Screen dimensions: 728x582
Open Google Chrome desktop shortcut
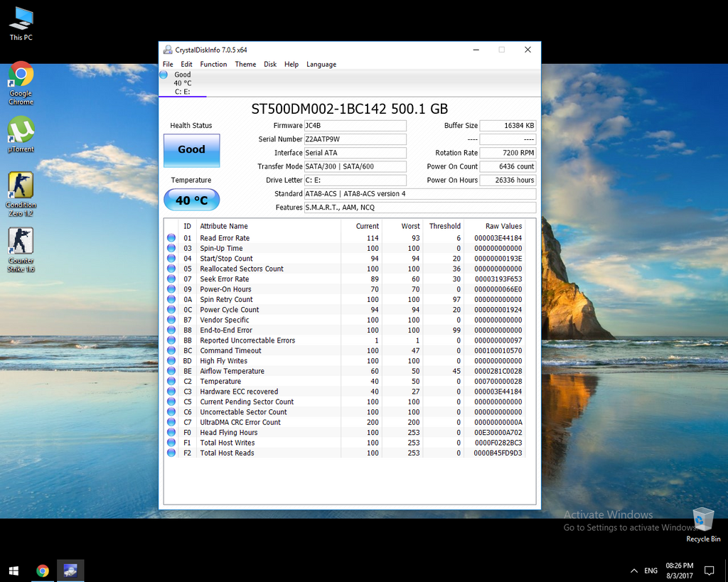[x=21, y=82]
